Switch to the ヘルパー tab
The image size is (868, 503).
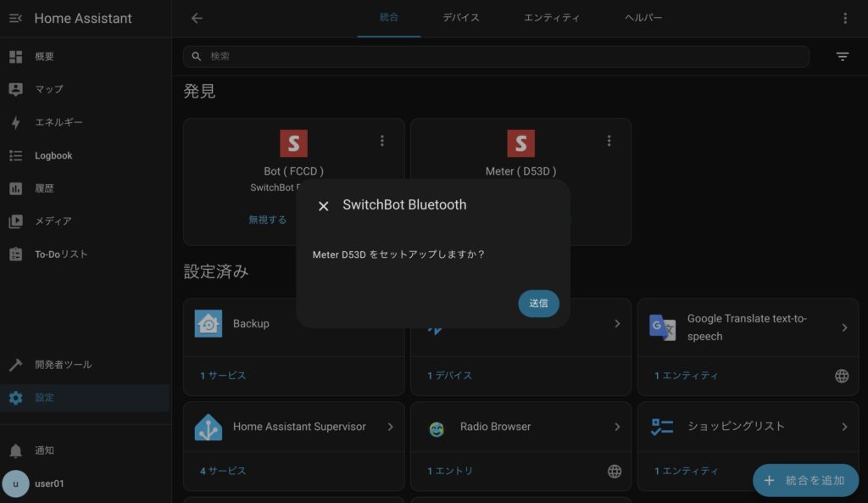tap(643, 18)
